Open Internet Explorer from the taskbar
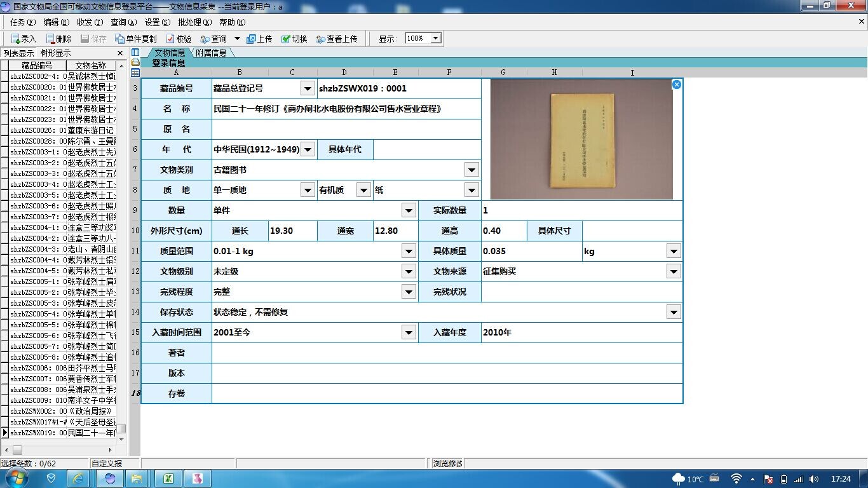Image resolution: width=868 pixels, height=488 pixels. 78,478
